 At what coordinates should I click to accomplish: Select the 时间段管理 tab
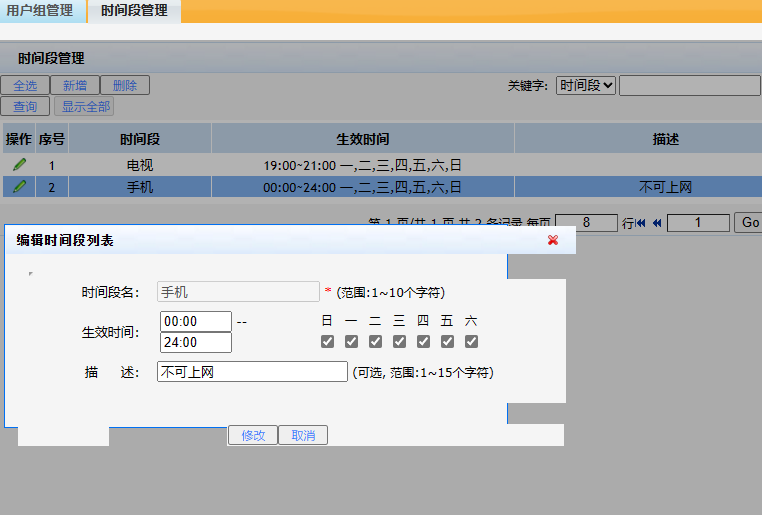pos(134,11)
